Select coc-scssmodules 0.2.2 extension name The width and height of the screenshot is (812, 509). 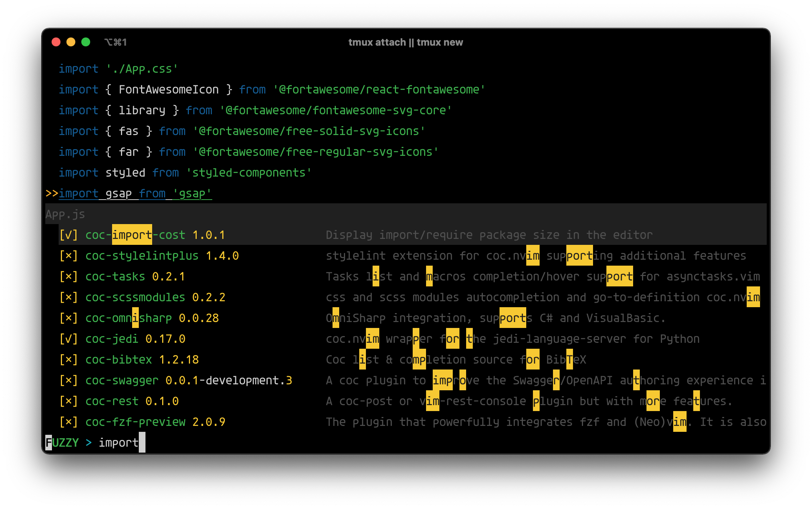pos(155,297)
